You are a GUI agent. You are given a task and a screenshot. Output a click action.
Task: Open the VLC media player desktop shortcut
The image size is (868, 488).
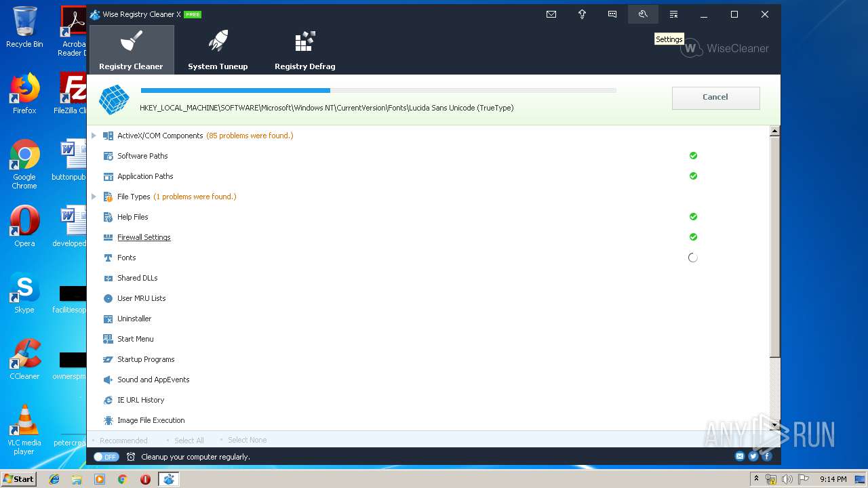click(x=24, y=430)
